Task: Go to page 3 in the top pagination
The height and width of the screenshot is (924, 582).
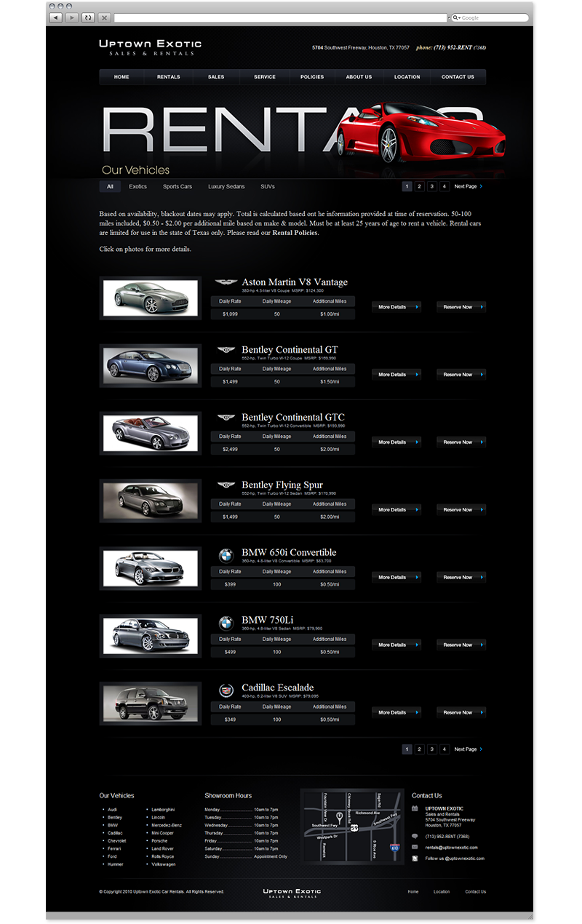Action: pyautogui.click(x=432, y=187)
